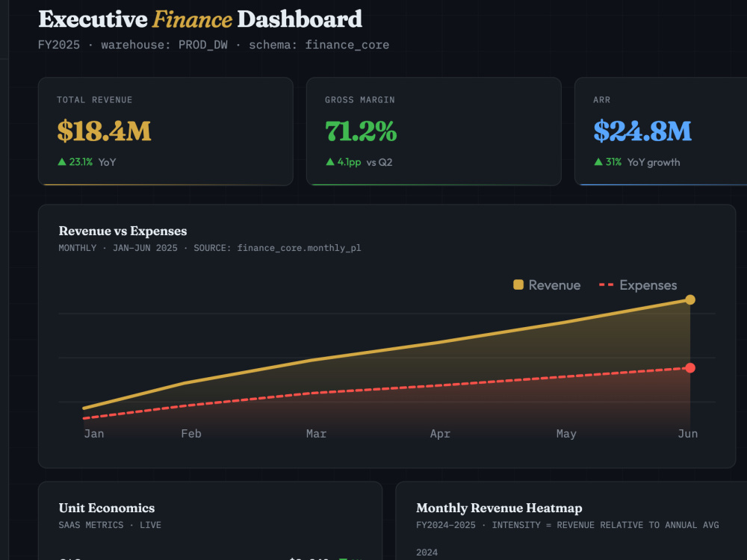Click the FY2025 warehouse PROD_DW subtitle
This screenshot has width=747, height=560.
tap(214, 45)
